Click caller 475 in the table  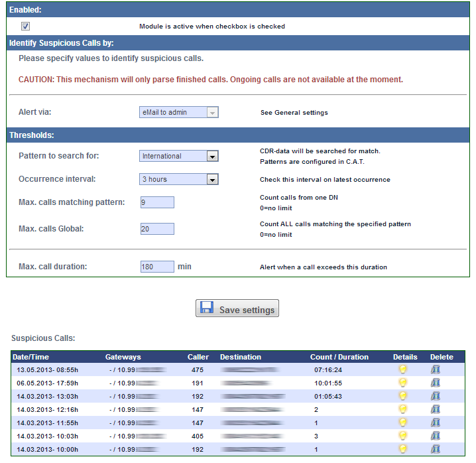[198, 370]
